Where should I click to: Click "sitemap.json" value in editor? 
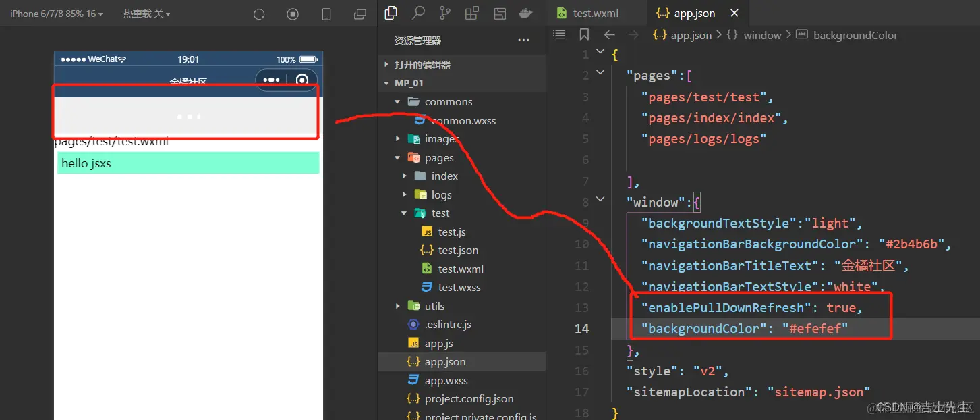[x=819, y=392]
